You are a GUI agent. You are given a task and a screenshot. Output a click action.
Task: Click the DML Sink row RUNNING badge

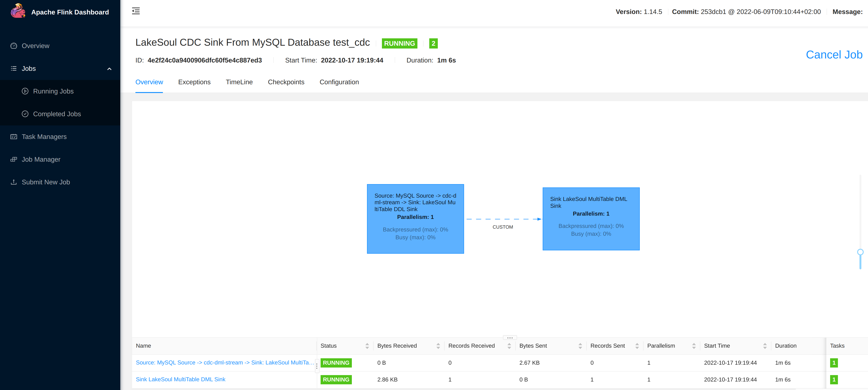[x=336, y=380]
